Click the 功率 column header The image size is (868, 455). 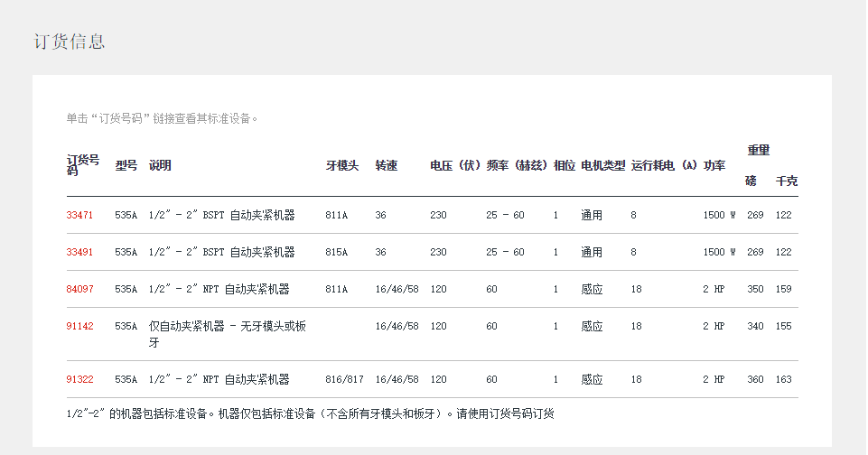[714, 166]
